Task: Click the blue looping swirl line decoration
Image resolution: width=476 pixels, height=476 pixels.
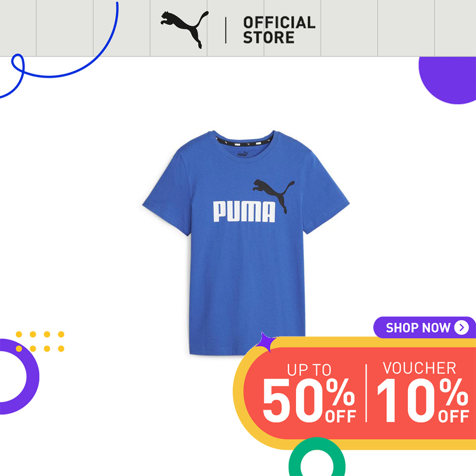Action: 59,50
